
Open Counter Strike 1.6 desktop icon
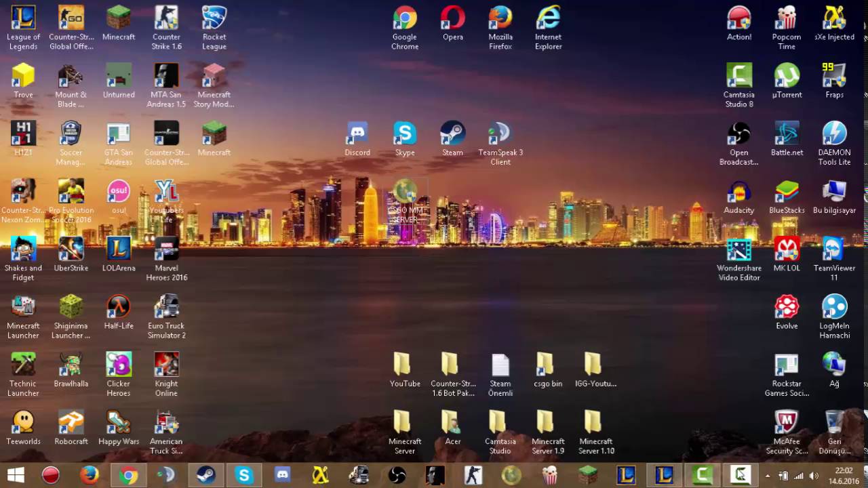coord(166,28)
